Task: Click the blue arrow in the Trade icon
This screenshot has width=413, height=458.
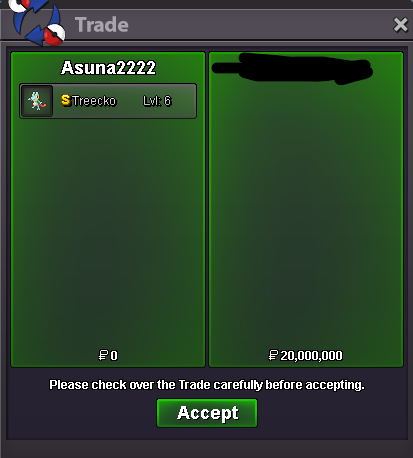Action: [x=36, y=36]
